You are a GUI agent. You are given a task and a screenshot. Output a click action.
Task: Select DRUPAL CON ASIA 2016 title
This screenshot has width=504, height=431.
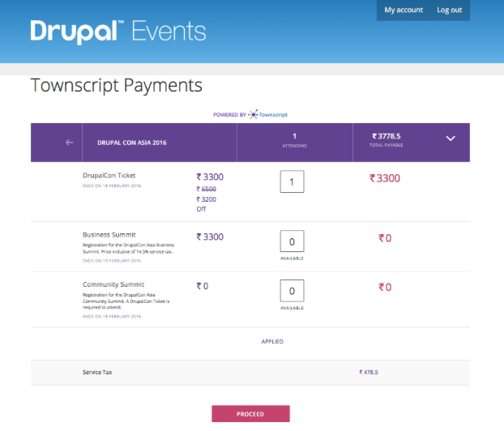(132, 143)
